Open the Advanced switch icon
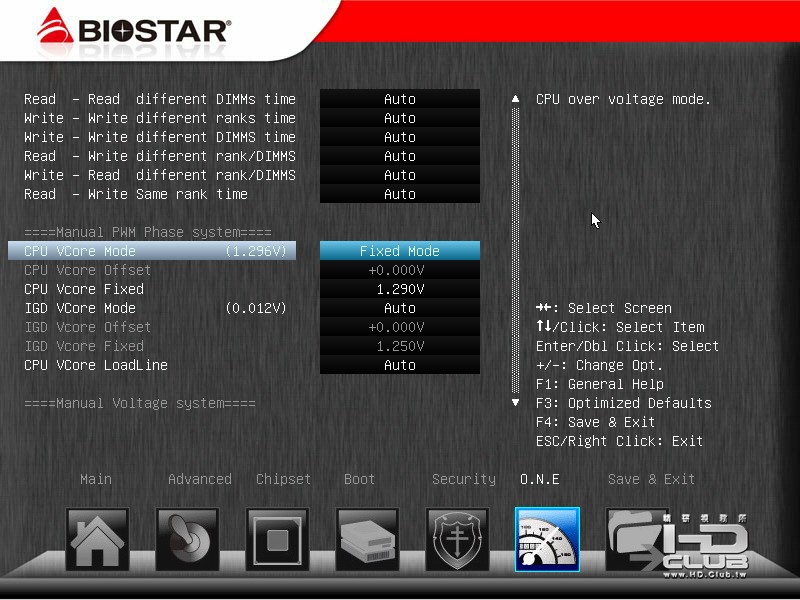The width and height of the screenshot is (800, 600). (x=187, y=539)
